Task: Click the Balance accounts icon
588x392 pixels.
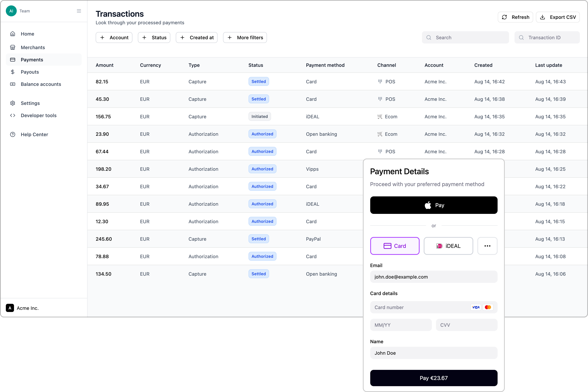Action: coord(13,84)
